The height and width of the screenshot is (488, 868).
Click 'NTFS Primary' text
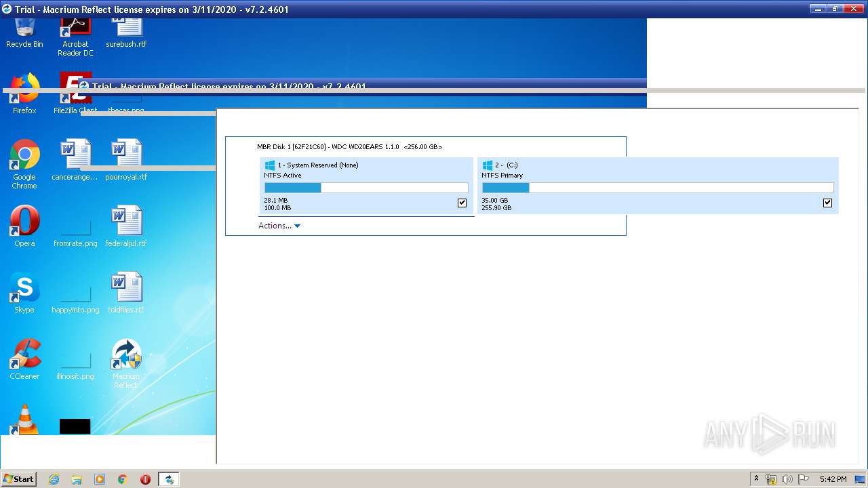[502, 175]
